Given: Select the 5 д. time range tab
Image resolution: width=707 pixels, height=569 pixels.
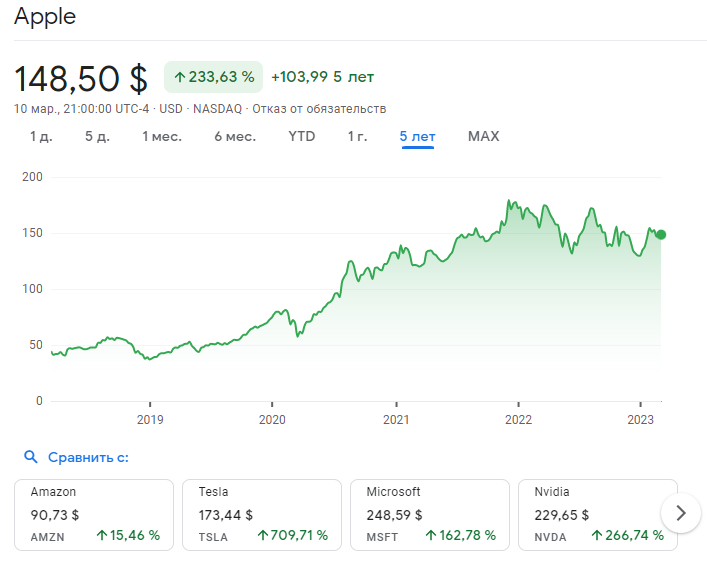Looking at the screenshot, I should [97, 136].
